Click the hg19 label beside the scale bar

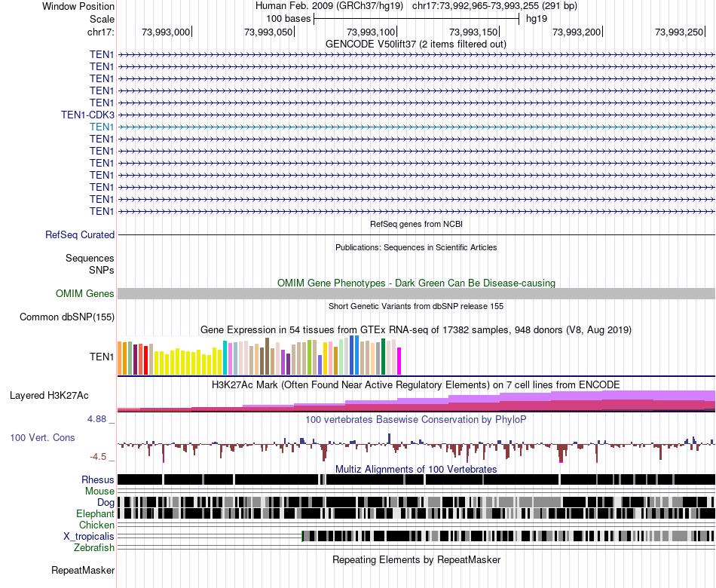click(537, 19)
